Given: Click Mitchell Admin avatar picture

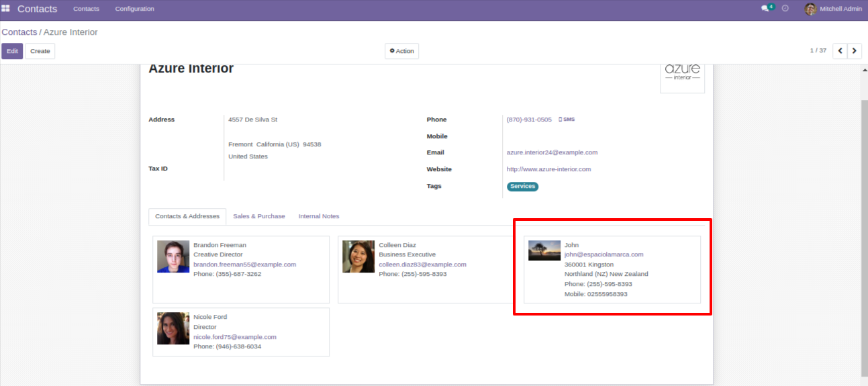Looking at the screenshot, I should tap(810, 9).
